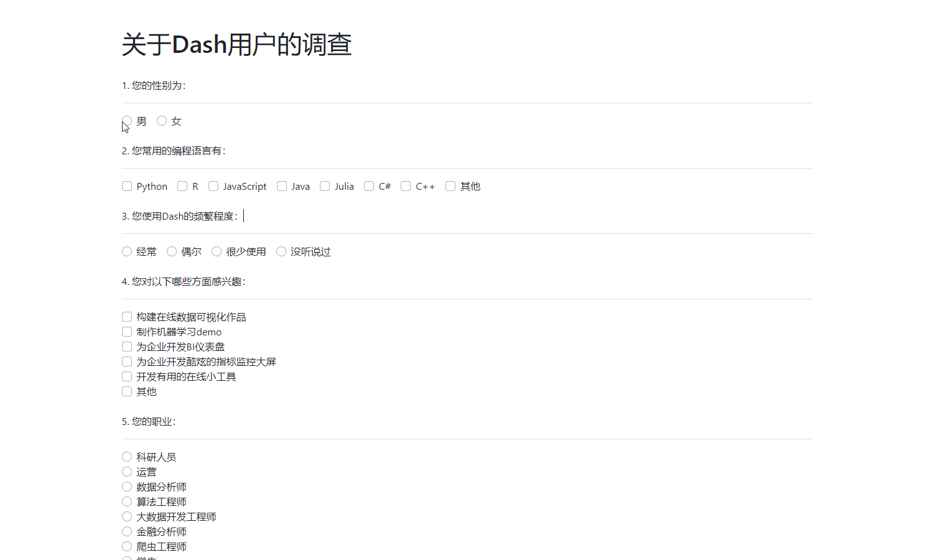This screenshot has height=560, width=929.
Task: Enable 开发有用的在线小工具 checkbox
Action: [x=127, y=376]
